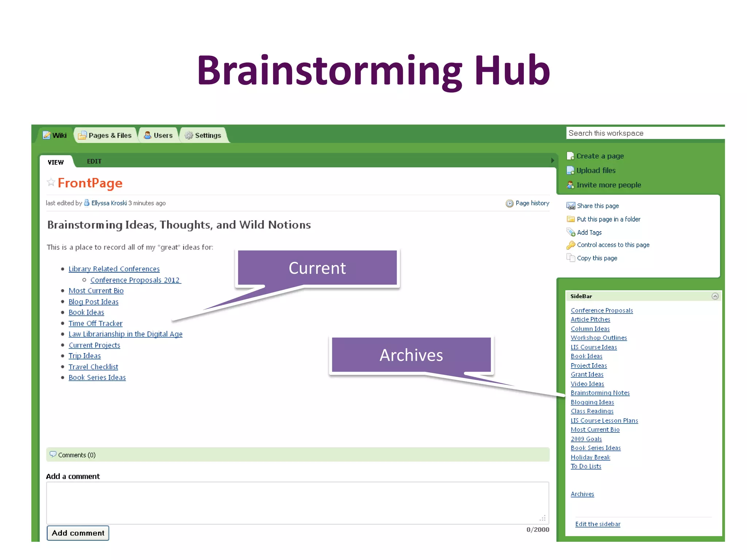Click the Control access key icon
The height and width of the screenshot is (560, 747).
[x=570, y=245]
